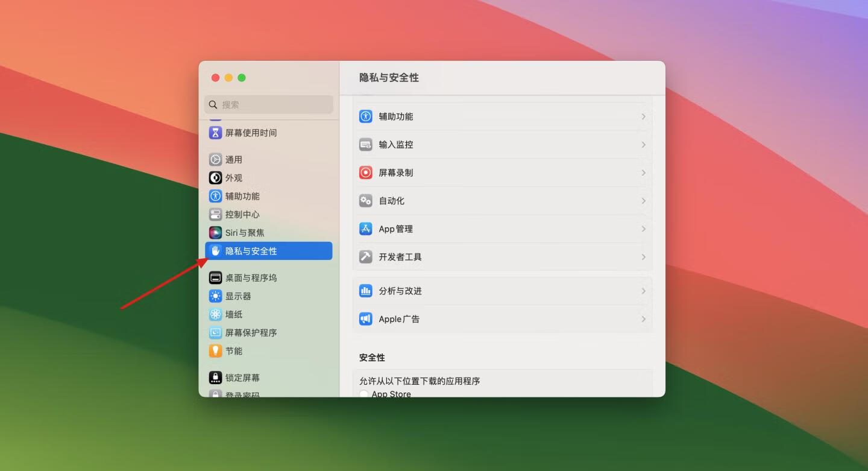Select the App Store radio button
The width and height of the screenshot is (868, 471).
[x=364, y=394]
